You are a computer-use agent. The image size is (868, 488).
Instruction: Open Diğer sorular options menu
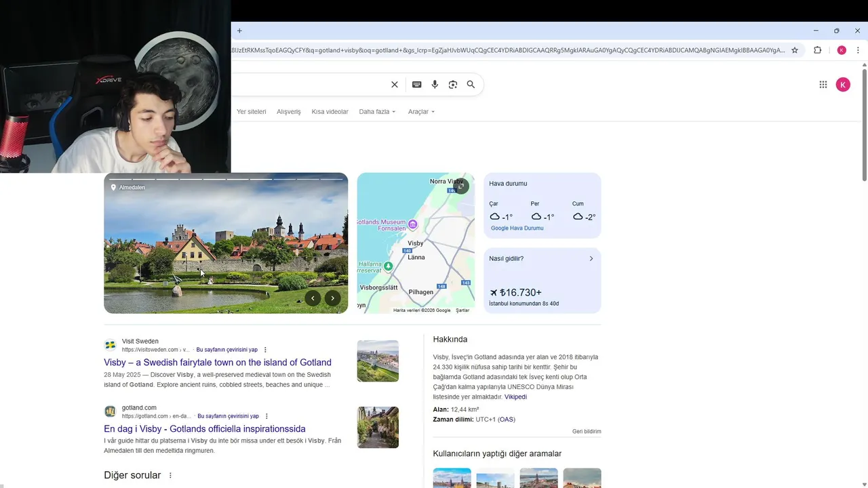click(170, 476)
